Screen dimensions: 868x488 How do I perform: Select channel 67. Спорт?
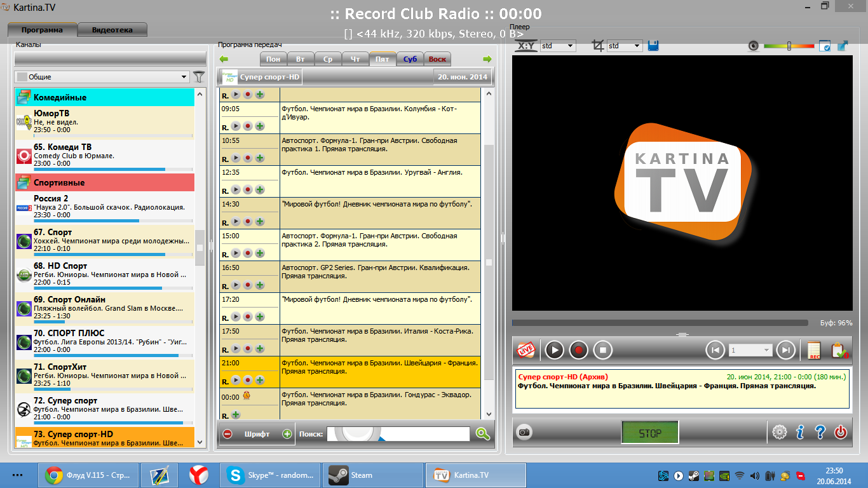105,241
